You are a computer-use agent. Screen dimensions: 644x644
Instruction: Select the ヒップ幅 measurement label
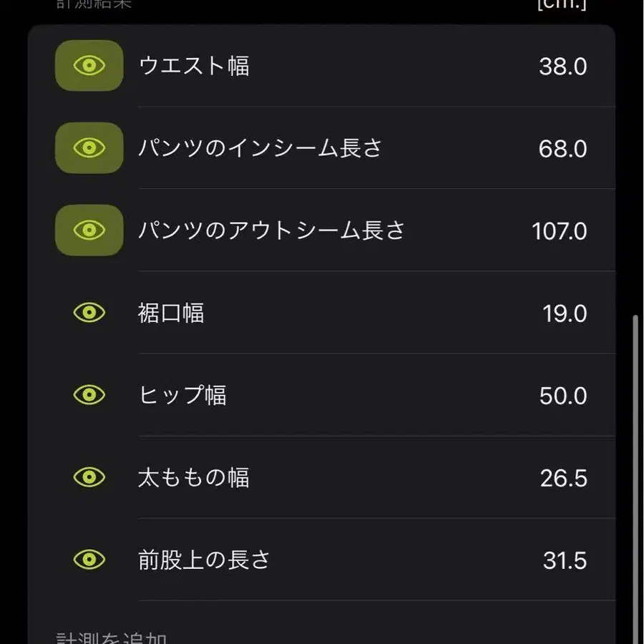click(x=182, y=396)
